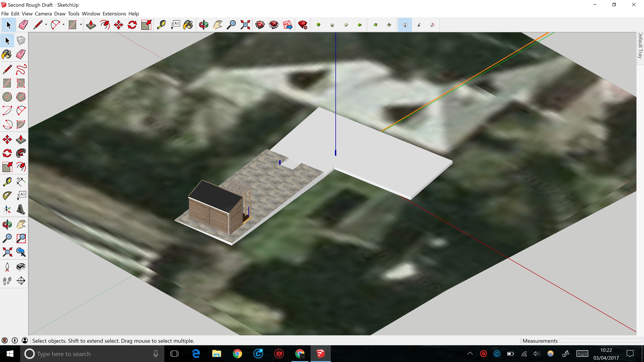644x362 pixels.
Task: Click the Paint Bucket tool in top toolbar
Action: coord(188,25)
